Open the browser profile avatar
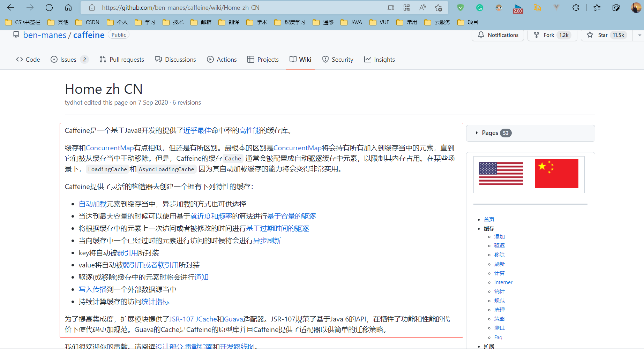This screenshot has height=349, width=644. (x=636, y=8)
